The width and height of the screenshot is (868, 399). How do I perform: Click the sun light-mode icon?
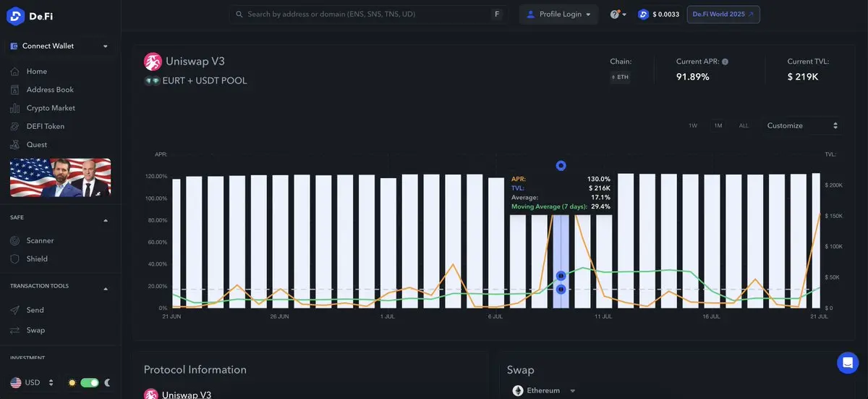coord(72,382)
